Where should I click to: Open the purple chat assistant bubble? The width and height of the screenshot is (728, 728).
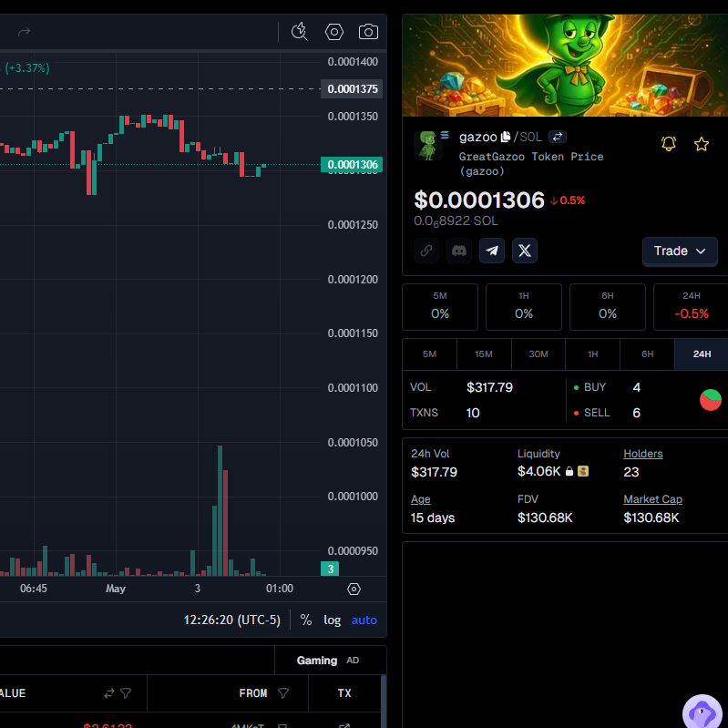point(702,713)
